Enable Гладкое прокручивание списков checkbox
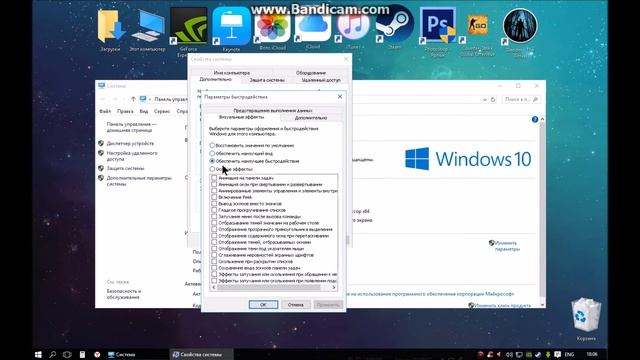The height and width of the screenshot is (360, 640). click(214, 210)
